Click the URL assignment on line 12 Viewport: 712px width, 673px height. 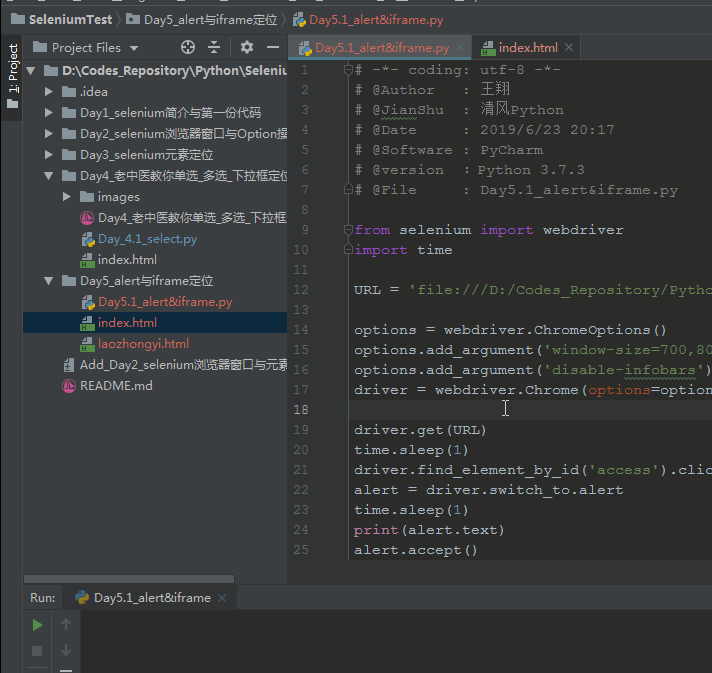(533, 290)
